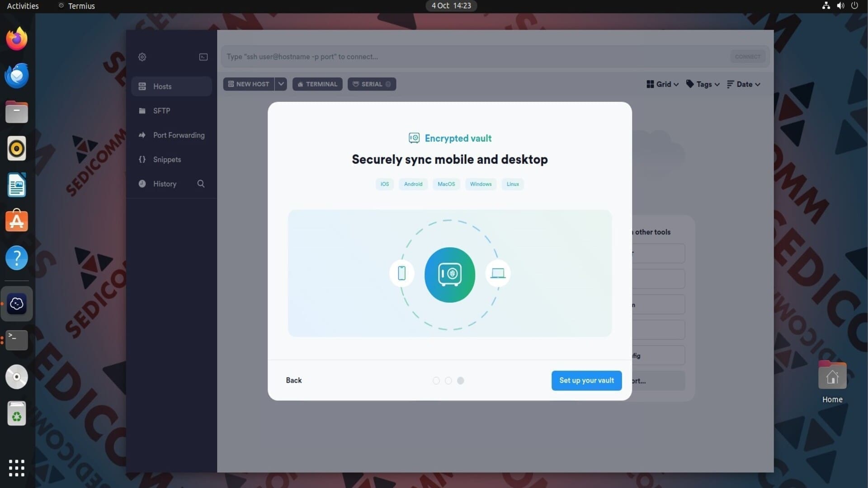The image size is (868, 488).
Task: Click the Snippets braces icon
Action: pyautogui.click(x=142, y=160)
